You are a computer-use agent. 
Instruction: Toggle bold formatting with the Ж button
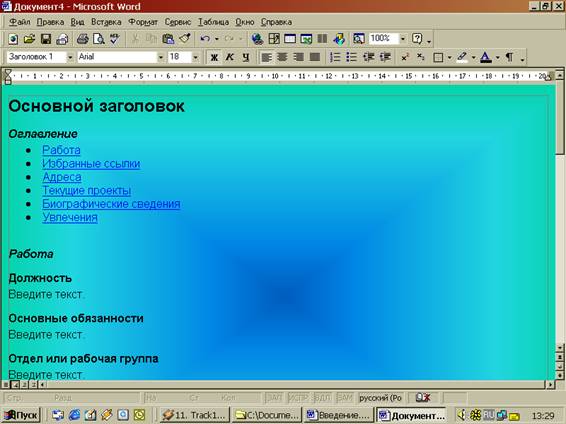tap(214, 57)
